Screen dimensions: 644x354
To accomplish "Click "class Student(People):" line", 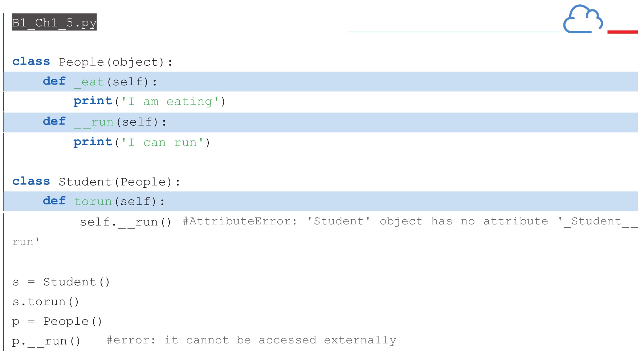I will (96, 182).
